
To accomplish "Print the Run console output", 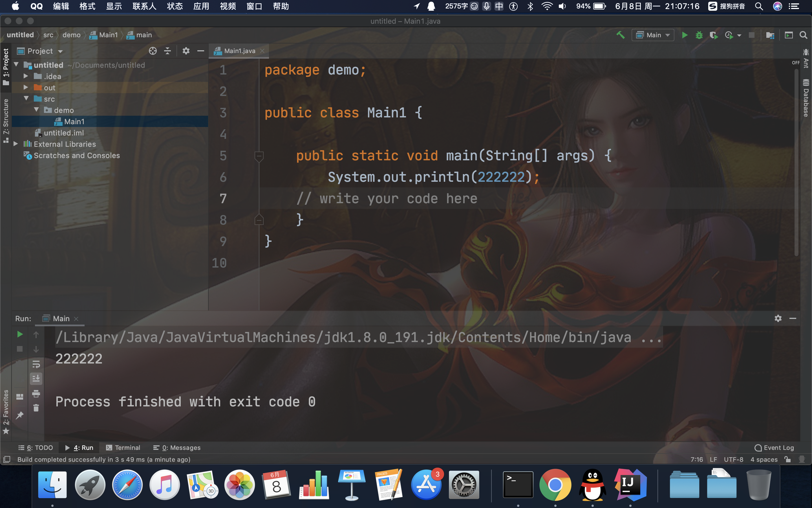I will tap(36, 393).
